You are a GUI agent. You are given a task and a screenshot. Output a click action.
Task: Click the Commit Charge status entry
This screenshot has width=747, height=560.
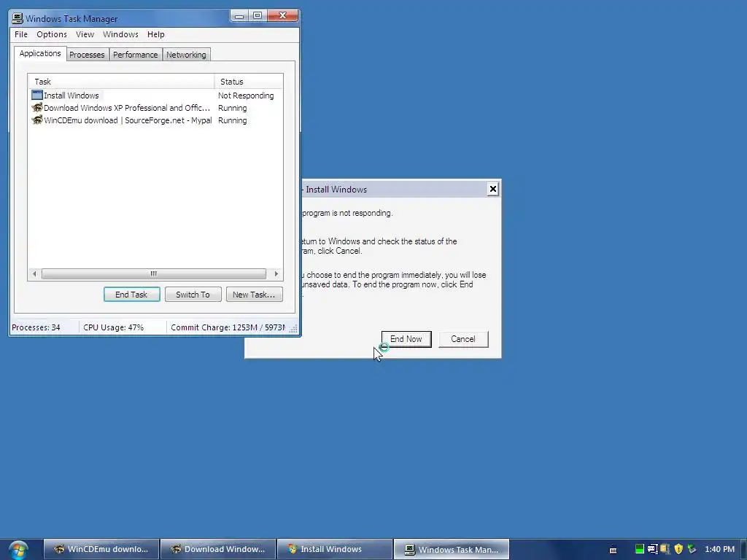click(x=228, y=327)
